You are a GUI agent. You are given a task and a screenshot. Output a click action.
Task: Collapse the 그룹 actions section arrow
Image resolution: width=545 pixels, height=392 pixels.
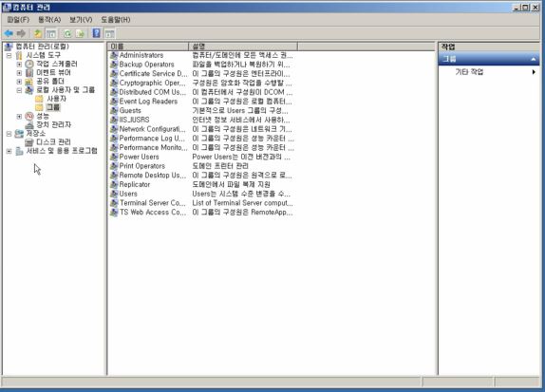click(534, 60)
